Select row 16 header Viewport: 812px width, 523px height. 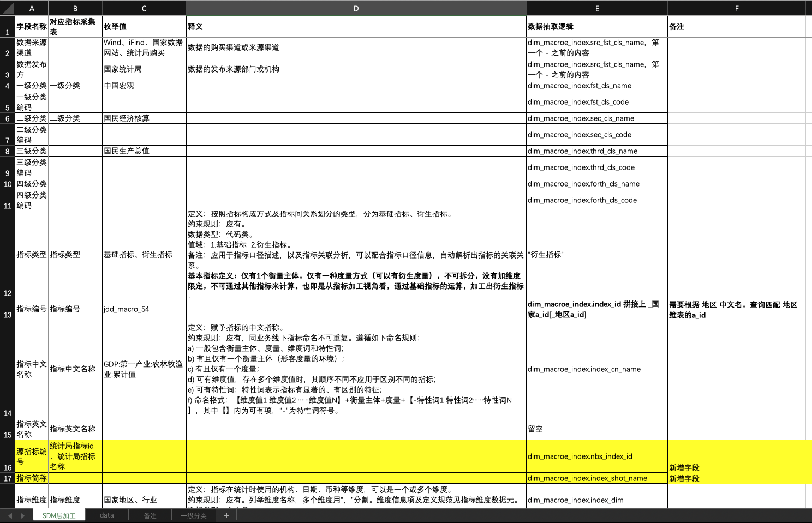pyautogui.click(x=8, y=456)
